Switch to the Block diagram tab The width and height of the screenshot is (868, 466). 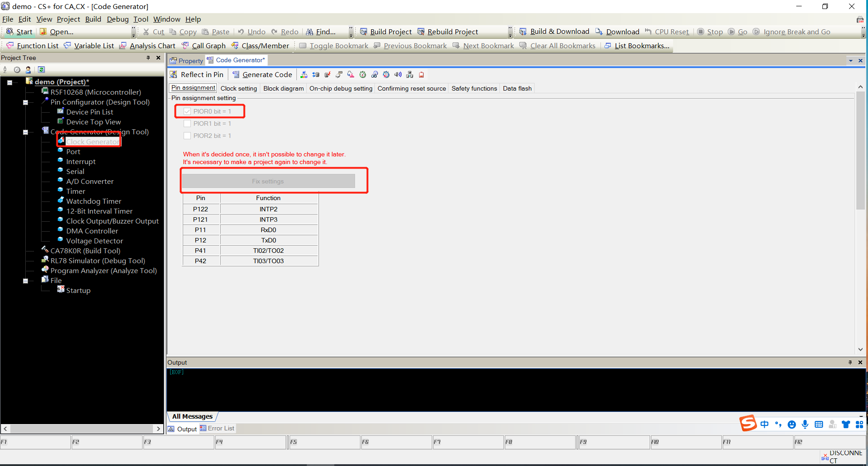pos(283,88)
